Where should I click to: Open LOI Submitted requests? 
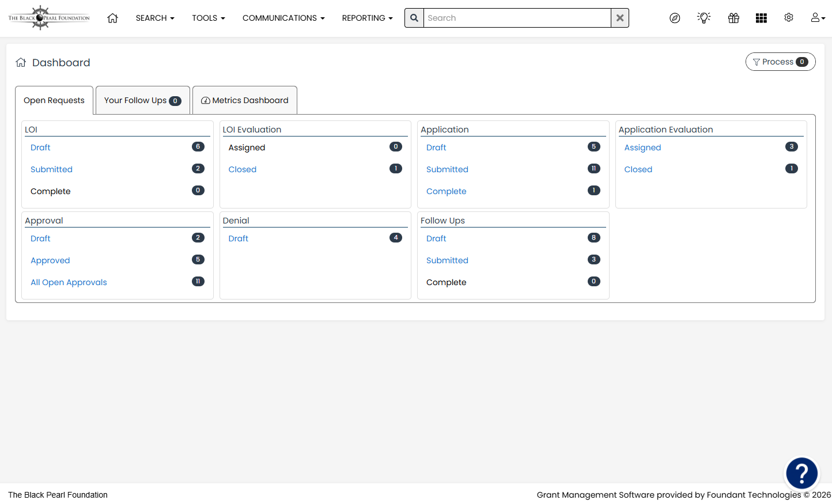tap(51, 169)
